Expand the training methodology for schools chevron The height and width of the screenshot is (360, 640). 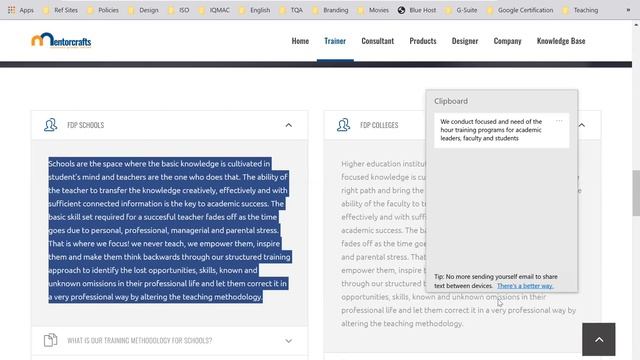point(289,341)
